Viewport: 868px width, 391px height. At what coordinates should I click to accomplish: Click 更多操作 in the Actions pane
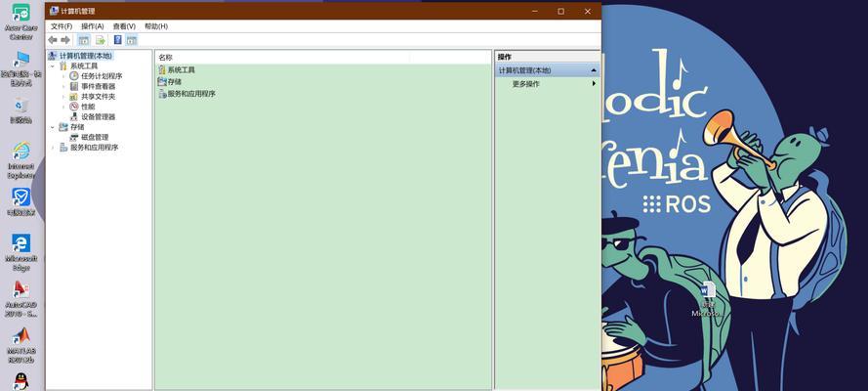click(x=526, y=84)
